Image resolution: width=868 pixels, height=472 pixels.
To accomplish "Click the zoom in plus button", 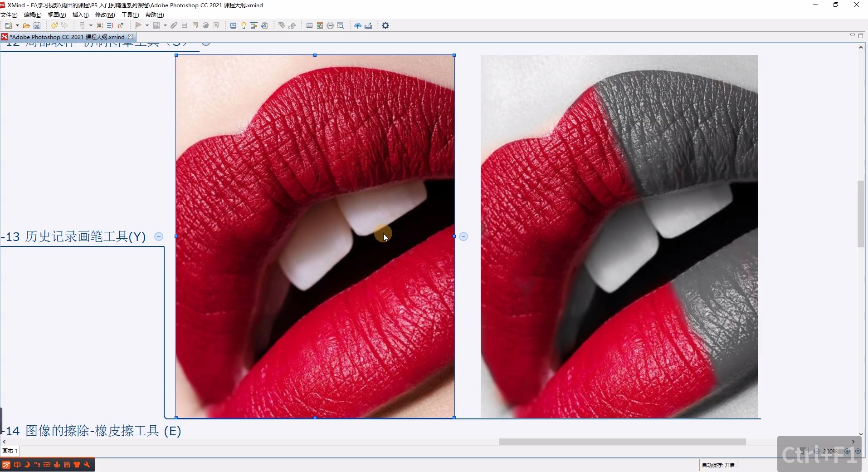I will pos(847,451).
